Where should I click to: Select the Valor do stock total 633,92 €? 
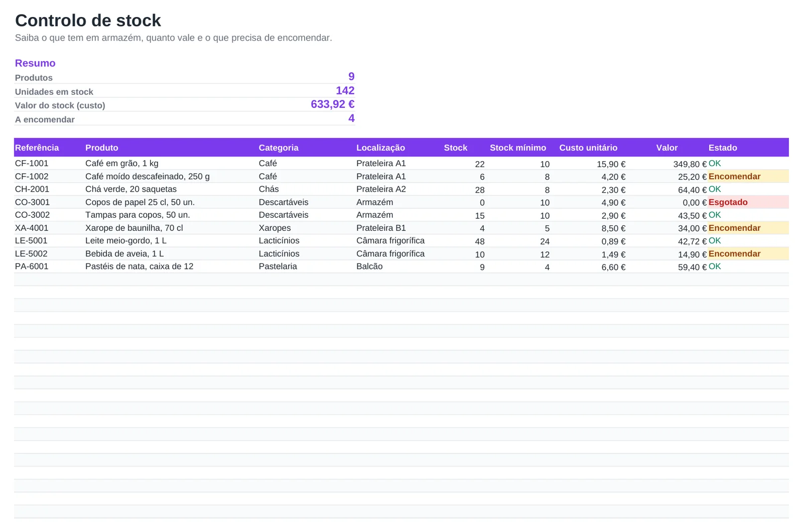tap(333, 104)
